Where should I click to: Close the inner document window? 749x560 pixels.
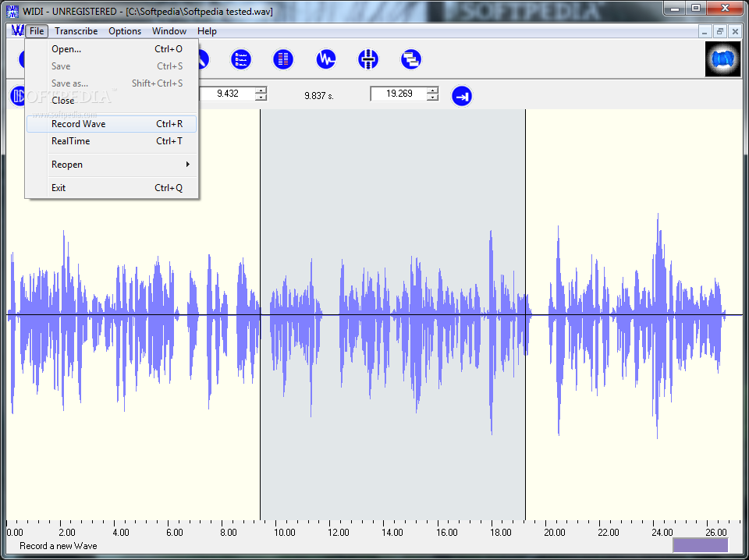(735, 31)
